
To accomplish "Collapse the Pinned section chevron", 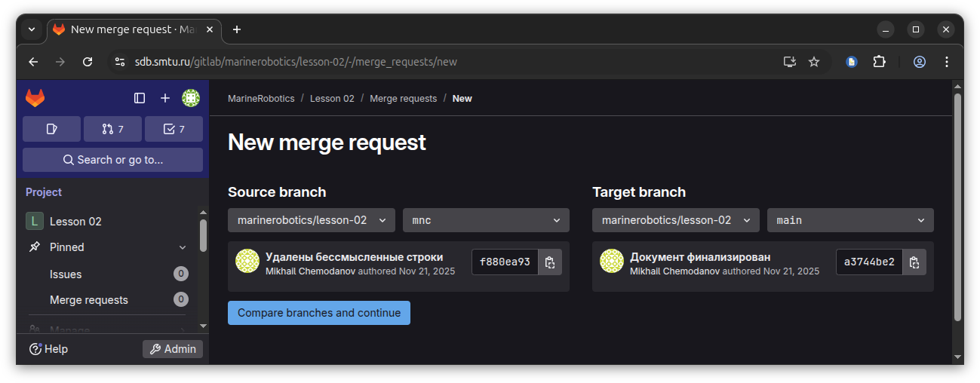I will 183,247.
